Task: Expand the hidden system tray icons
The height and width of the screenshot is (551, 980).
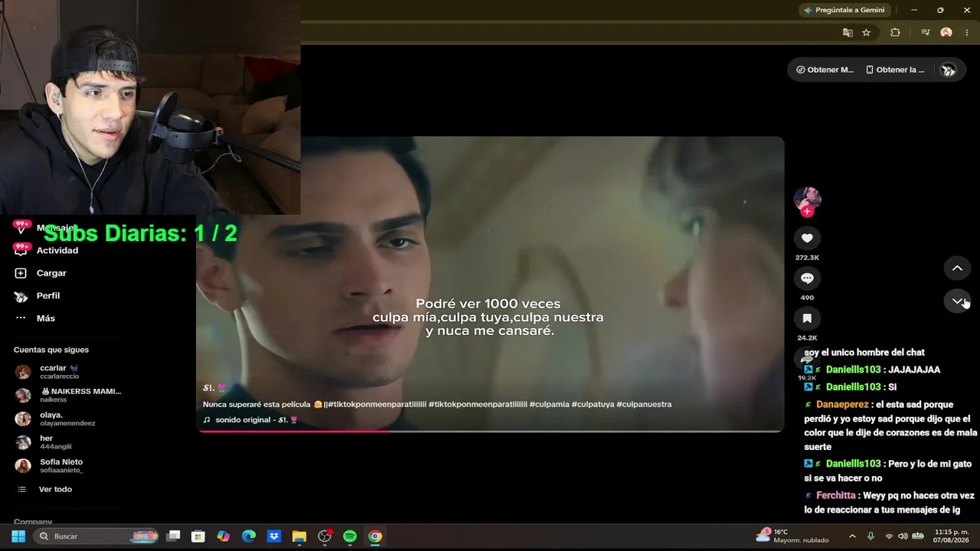Action: [x=853, y=536]
